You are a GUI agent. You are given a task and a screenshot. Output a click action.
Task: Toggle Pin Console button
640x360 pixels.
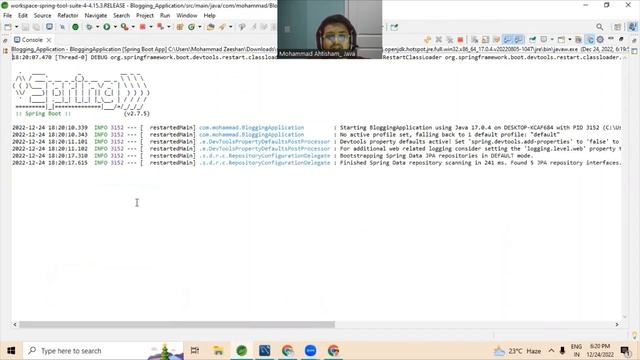[532, 40]
